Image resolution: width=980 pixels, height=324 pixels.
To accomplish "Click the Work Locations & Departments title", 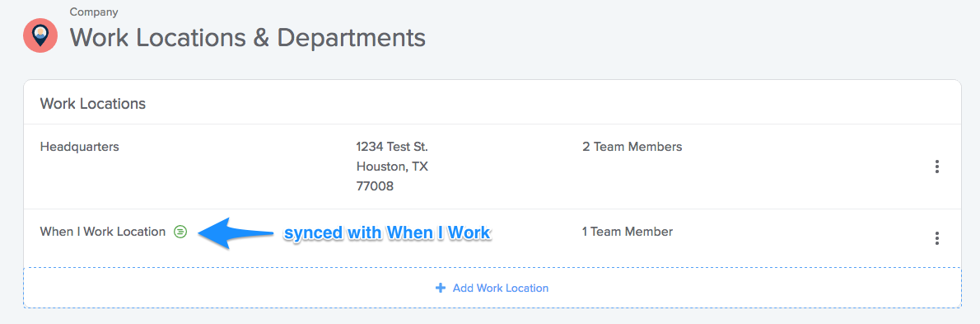I will 248,38.
